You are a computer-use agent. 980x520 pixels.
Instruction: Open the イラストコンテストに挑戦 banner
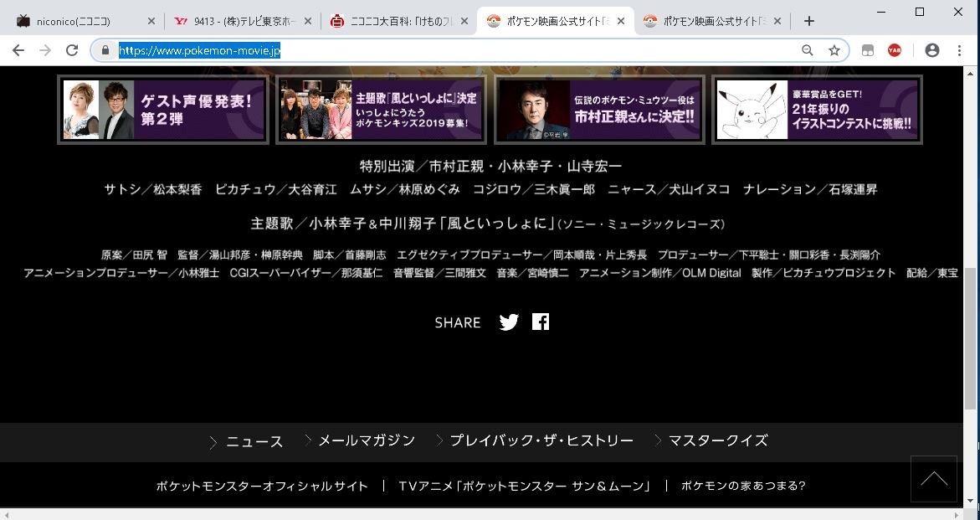coord(818,110)
